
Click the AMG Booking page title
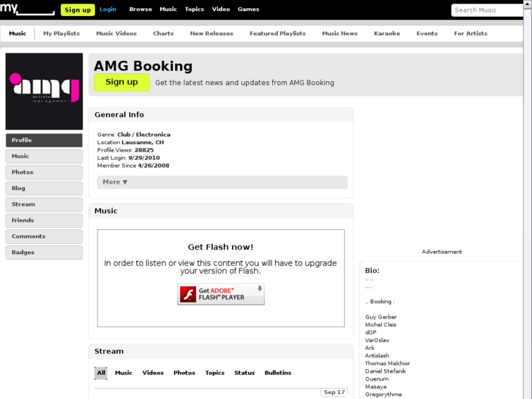point(143,66)
